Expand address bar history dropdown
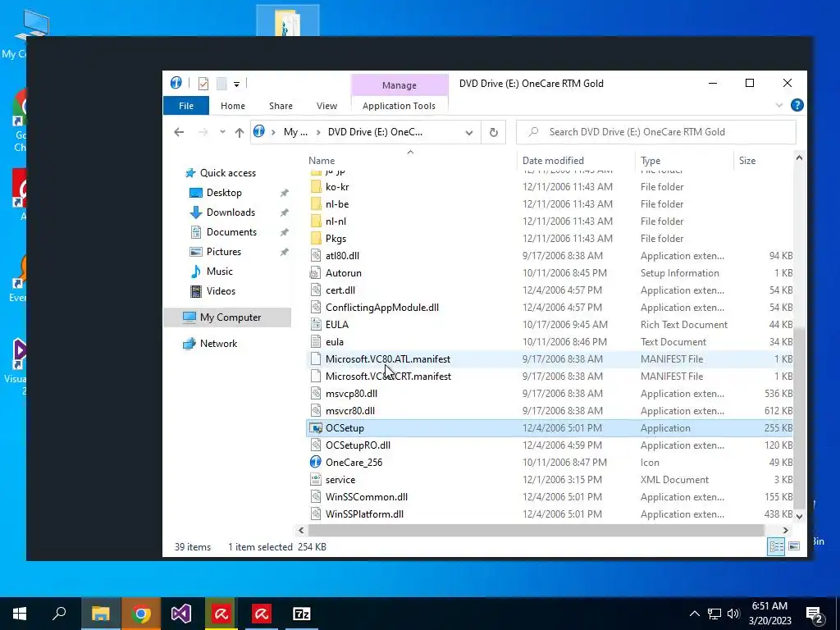 point(469,132)
